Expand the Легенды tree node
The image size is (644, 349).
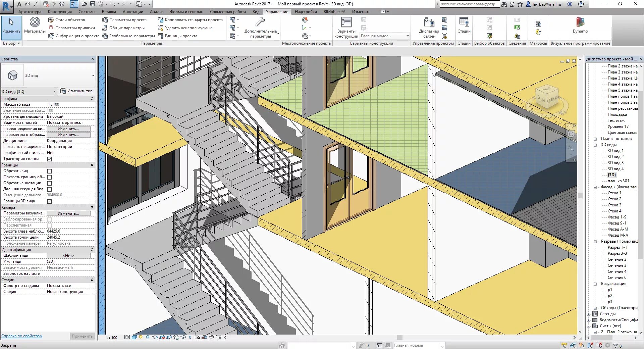click(588, 314)
